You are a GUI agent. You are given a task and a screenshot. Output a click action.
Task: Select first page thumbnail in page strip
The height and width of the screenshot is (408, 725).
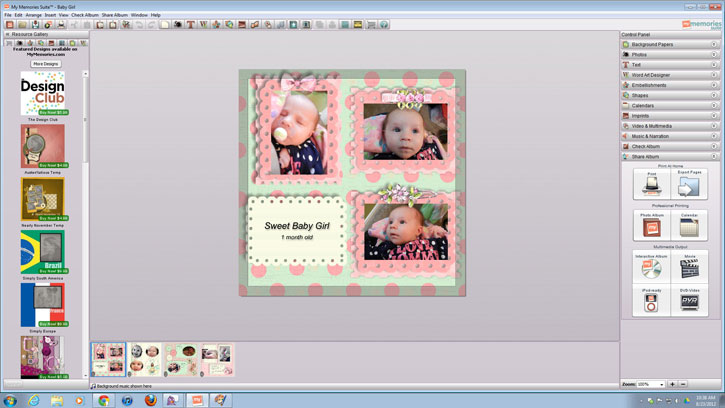click(108, 359)
